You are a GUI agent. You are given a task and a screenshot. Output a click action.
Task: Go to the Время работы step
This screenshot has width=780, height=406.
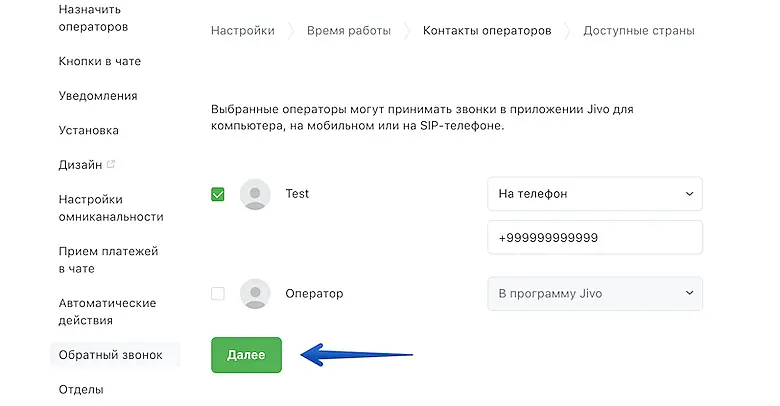pos(349,31)
